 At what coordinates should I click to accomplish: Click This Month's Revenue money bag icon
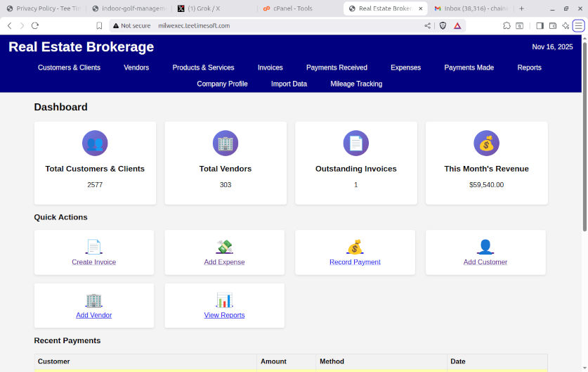[486, 143]
